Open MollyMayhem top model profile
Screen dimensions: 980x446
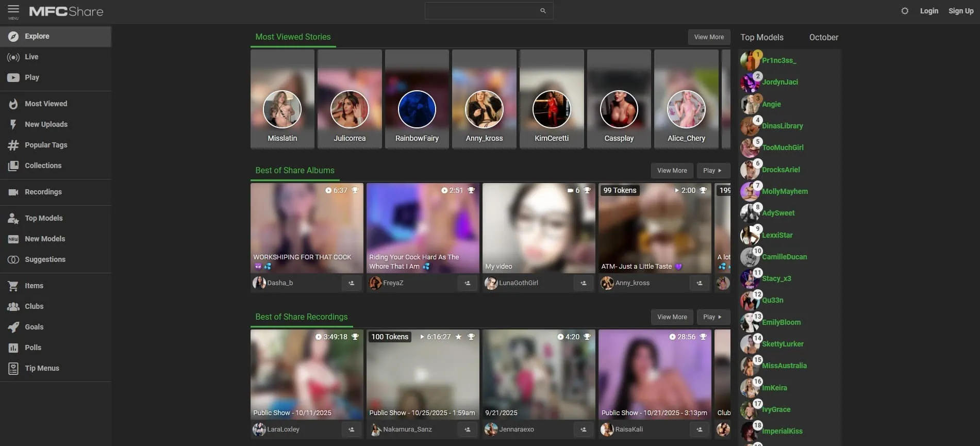[x=785, y=192]
